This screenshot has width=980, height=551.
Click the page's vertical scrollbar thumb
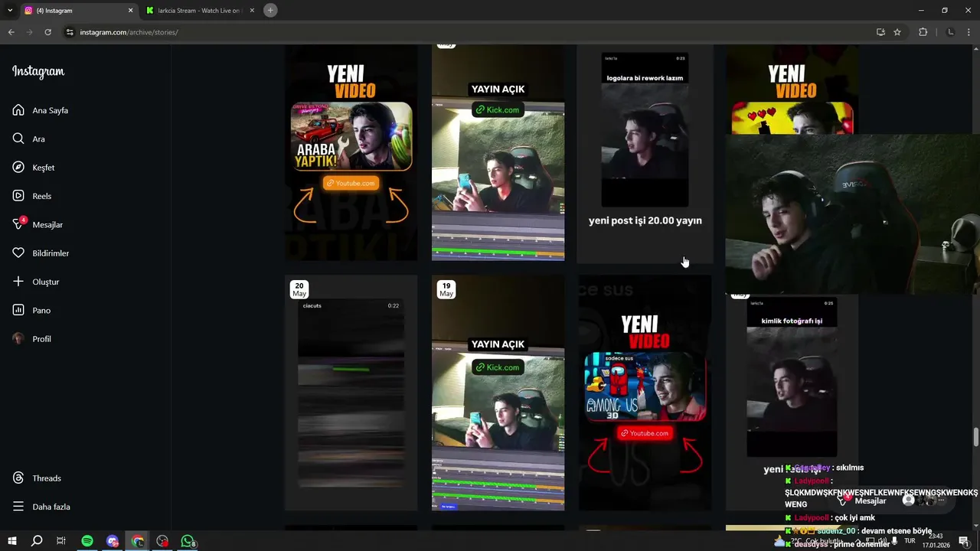coord(975,437)
